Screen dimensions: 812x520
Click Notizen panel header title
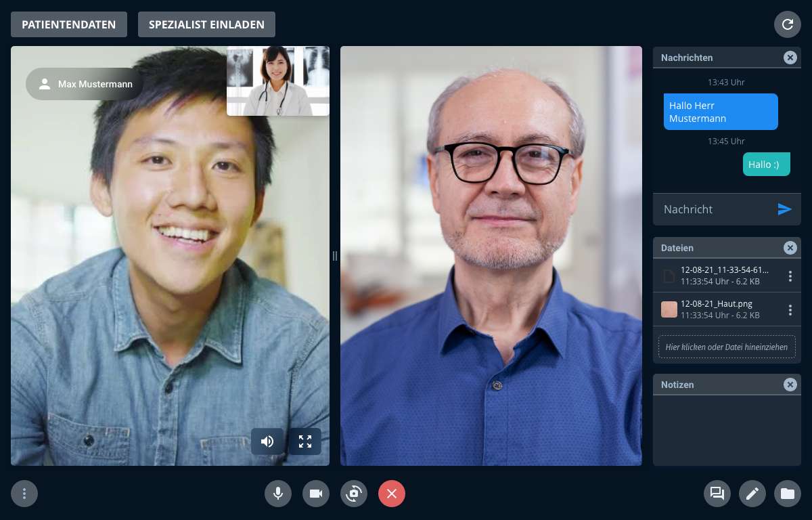[677, 385]
